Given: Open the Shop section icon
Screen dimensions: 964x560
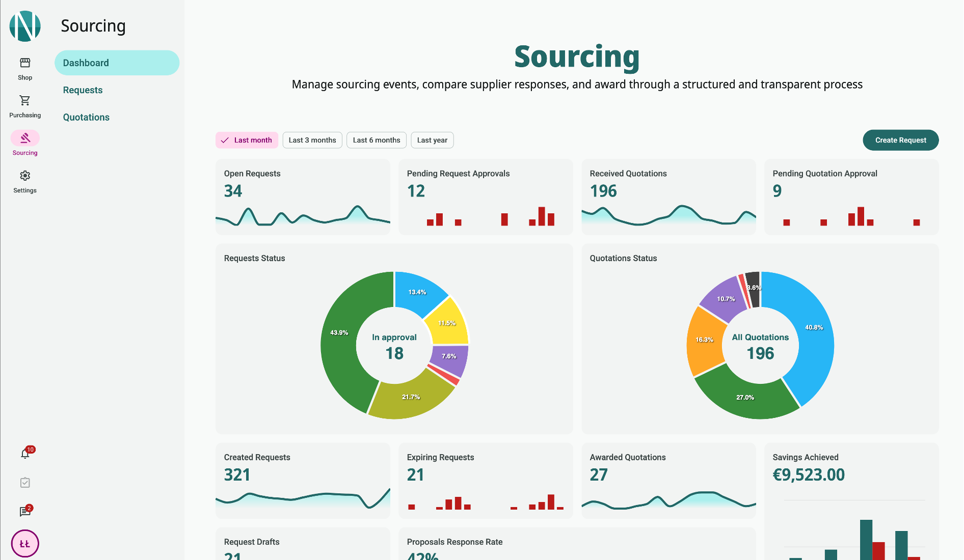Looking at the screenshot, I should click(x=25, y=63).
